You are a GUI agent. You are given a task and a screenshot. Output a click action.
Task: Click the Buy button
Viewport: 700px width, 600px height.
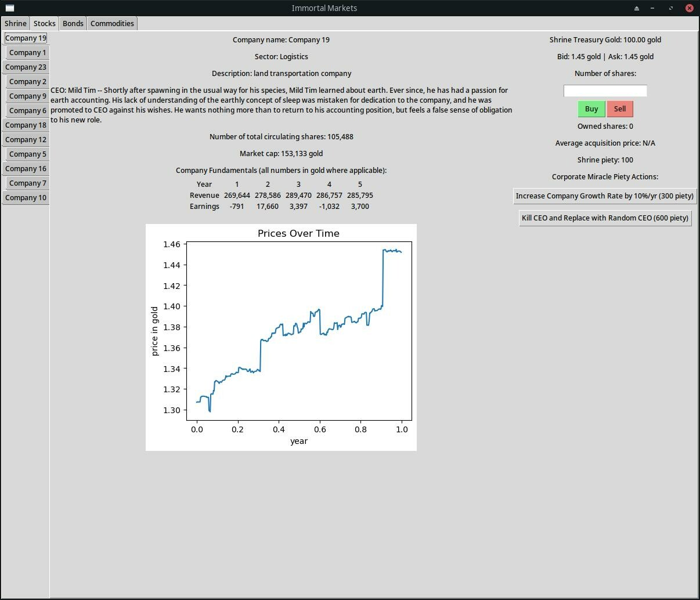tap(591, 109)
